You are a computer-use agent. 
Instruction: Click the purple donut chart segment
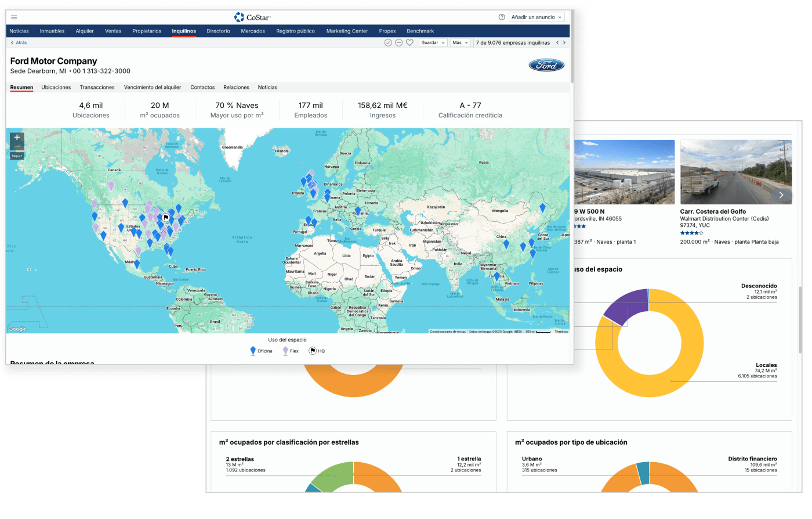pyautogui.click(x=626, y=305)
